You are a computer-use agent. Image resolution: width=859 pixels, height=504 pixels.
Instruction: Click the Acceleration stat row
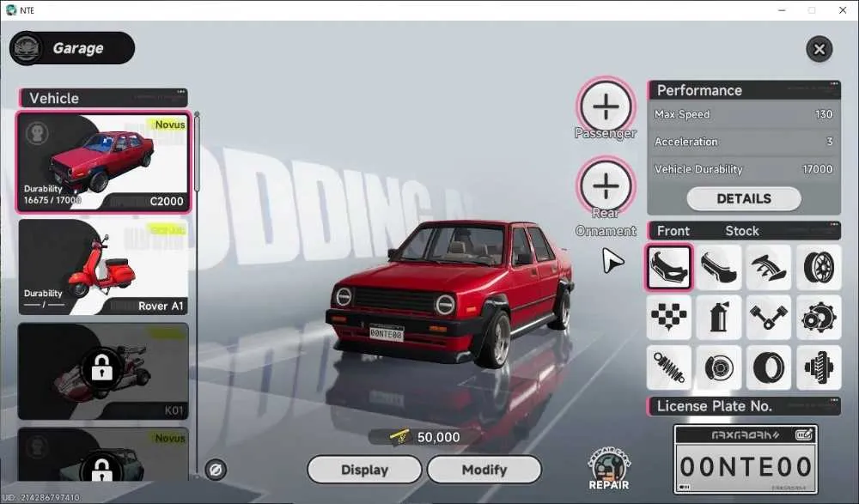coord(744,142)
